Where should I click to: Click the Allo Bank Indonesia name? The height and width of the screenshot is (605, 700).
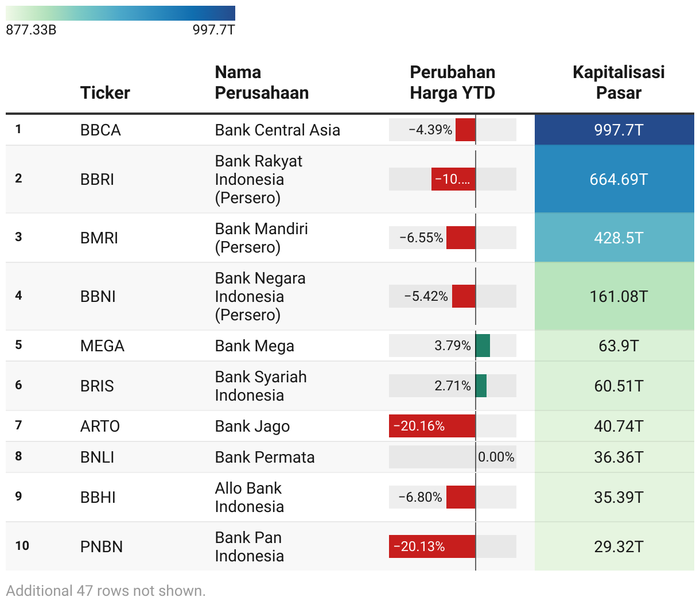pyautogui.click(x=250, y=498)
